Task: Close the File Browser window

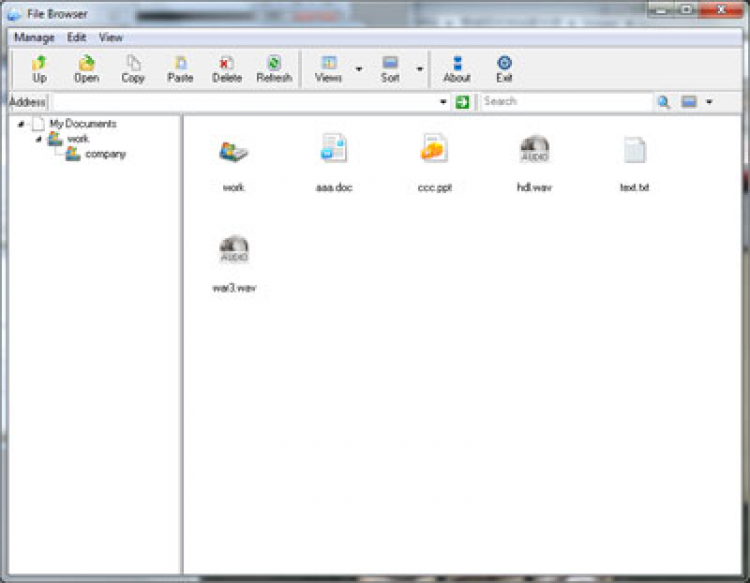Action: tap(721, 10)
